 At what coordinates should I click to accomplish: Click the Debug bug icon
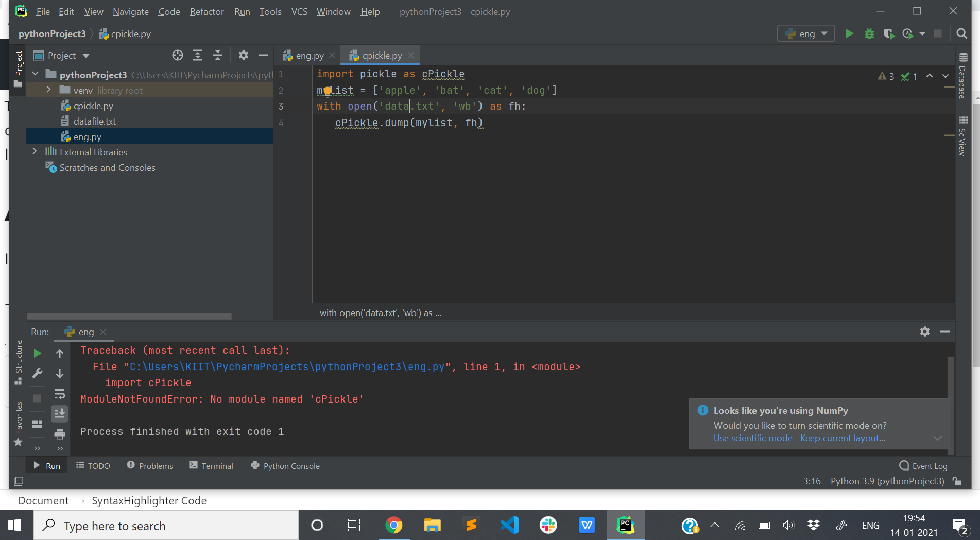(869, 34)
